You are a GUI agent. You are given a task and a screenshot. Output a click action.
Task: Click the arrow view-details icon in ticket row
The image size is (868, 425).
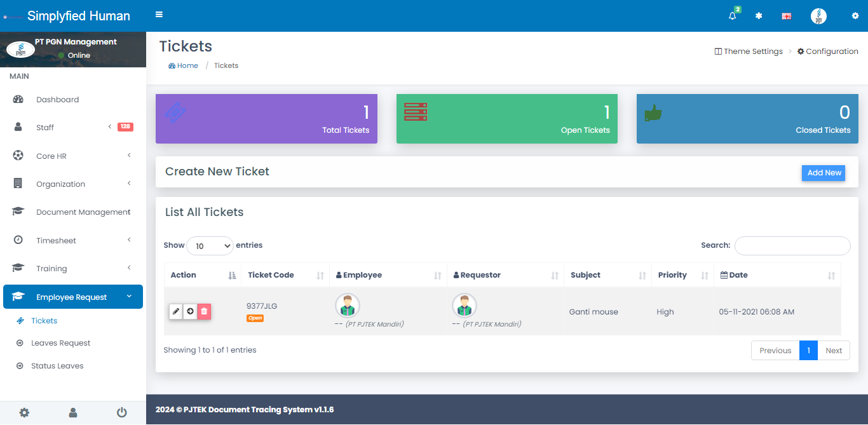pos(190,311)
